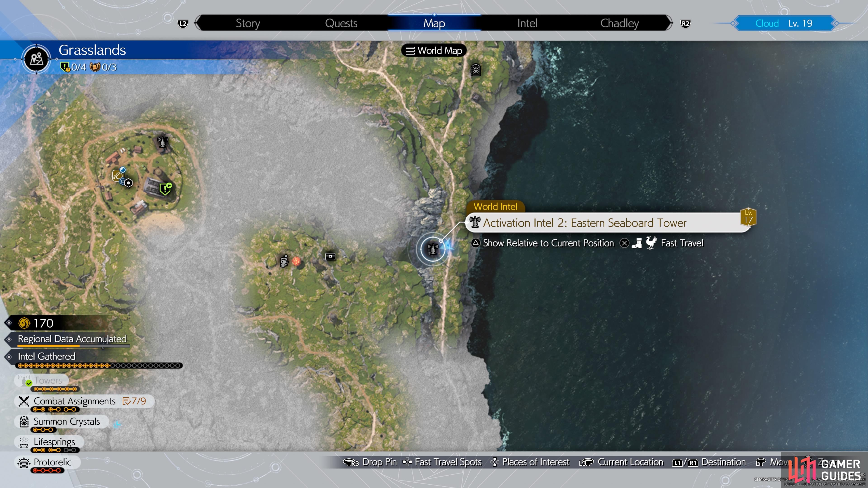Toggle the Summon Crystals filter
The image size is (868, 488).
61,422
